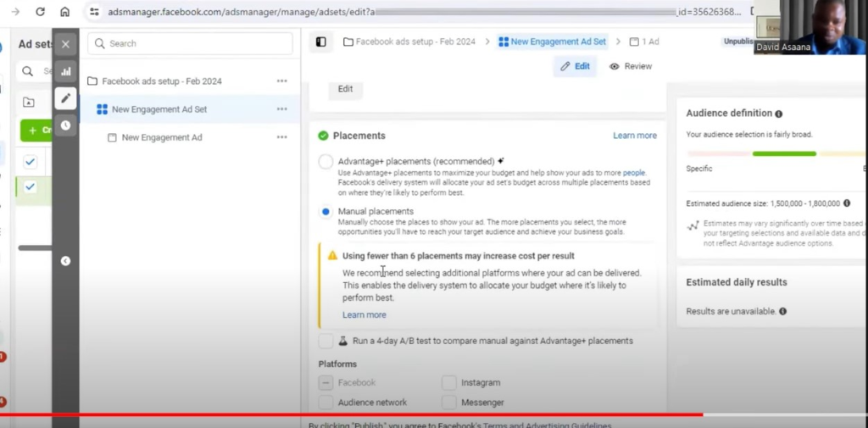Screen dimensions: 868x428
Task: Open site information icon in address bar
Action: (x=94, y=12)
